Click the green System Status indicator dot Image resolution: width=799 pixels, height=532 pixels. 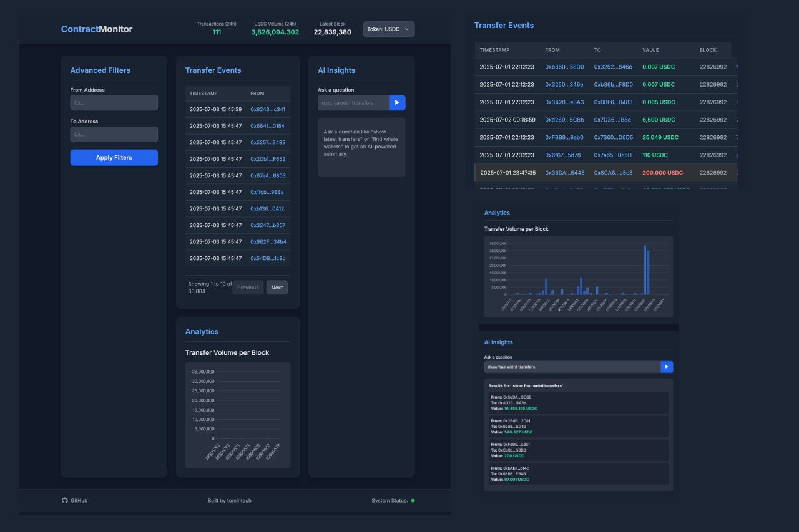(413, 500)
